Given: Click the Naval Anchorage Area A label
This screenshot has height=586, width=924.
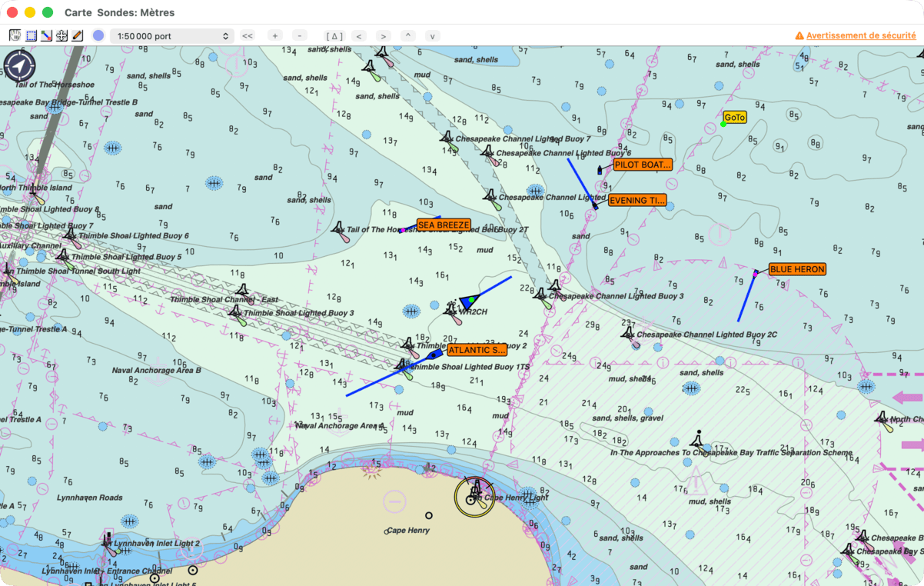Looking at the screenshot, I should pos(340,425).
